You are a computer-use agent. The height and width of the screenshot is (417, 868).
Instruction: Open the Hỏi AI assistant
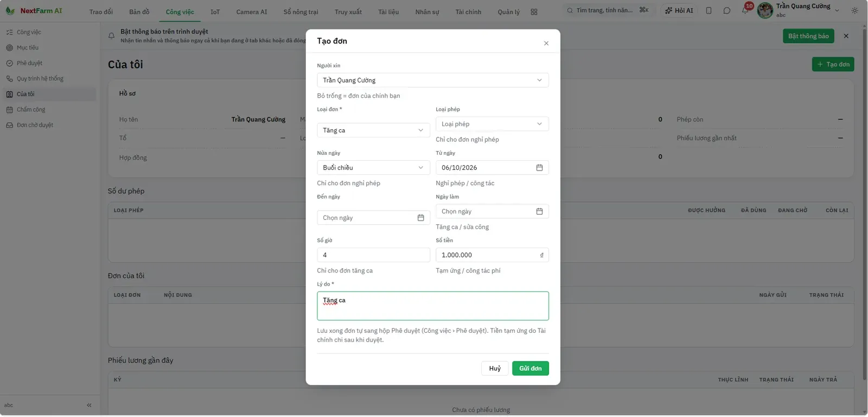tap(679, 10)
